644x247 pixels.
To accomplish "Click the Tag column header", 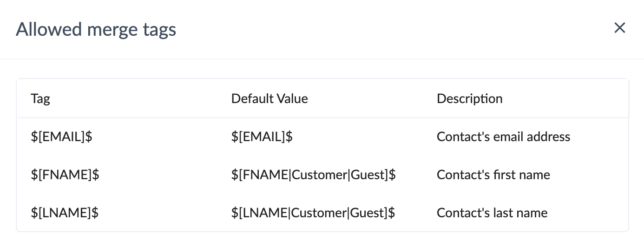I will [x=40, y=98].
